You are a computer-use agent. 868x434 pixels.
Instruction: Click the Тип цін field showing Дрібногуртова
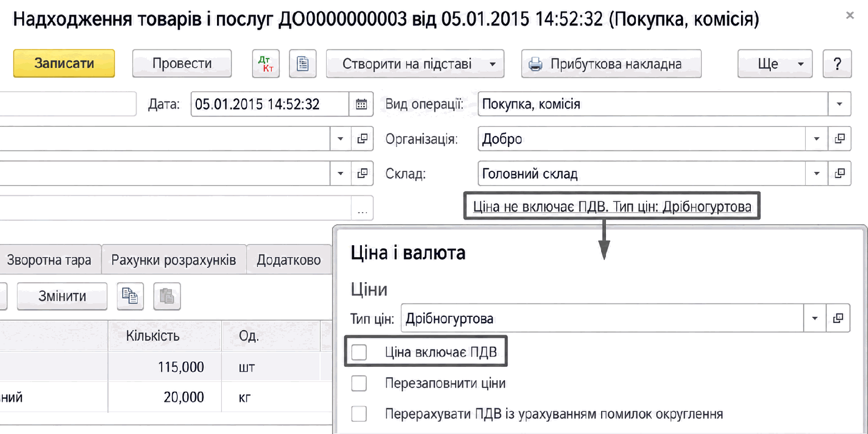(602, 318)
